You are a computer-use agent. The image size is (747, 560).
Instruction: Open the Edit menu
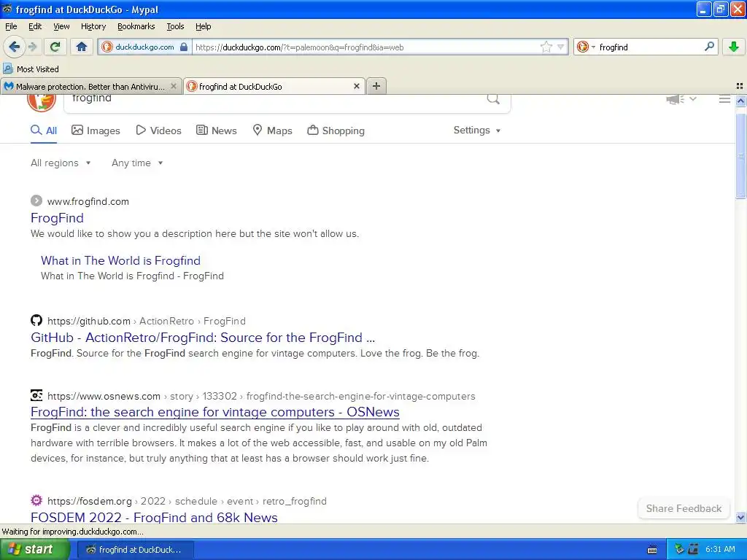pos(35,27)
